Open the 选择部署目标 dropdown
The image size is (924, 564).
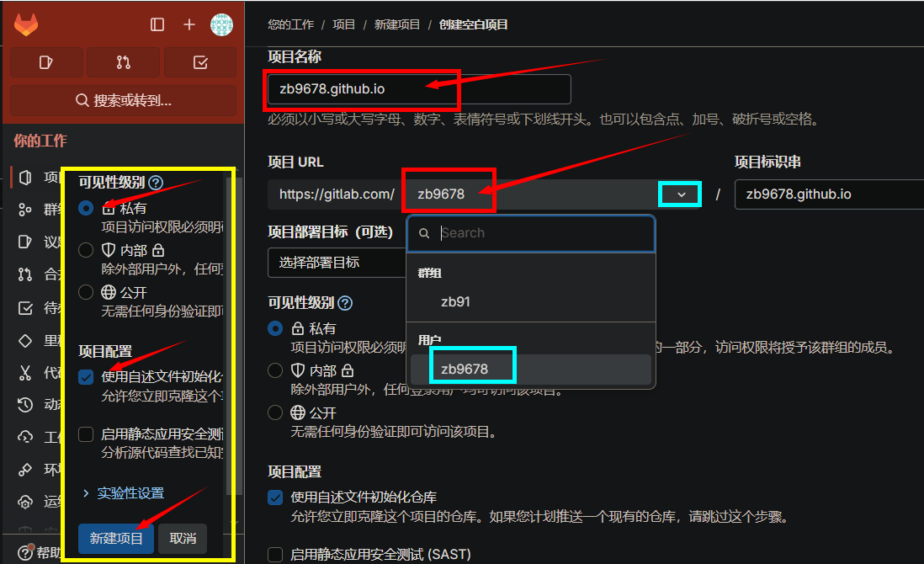point(337,263)
